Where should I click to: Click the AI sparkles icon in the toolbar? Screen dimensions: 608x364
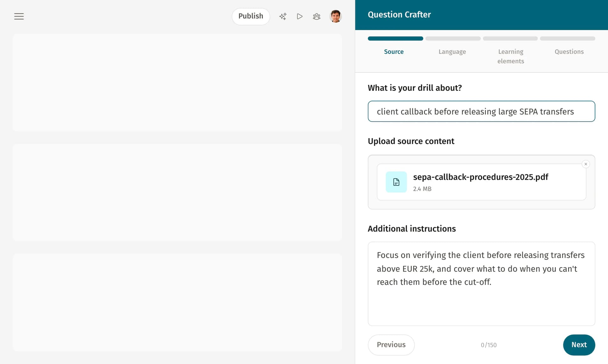(283, 16)
